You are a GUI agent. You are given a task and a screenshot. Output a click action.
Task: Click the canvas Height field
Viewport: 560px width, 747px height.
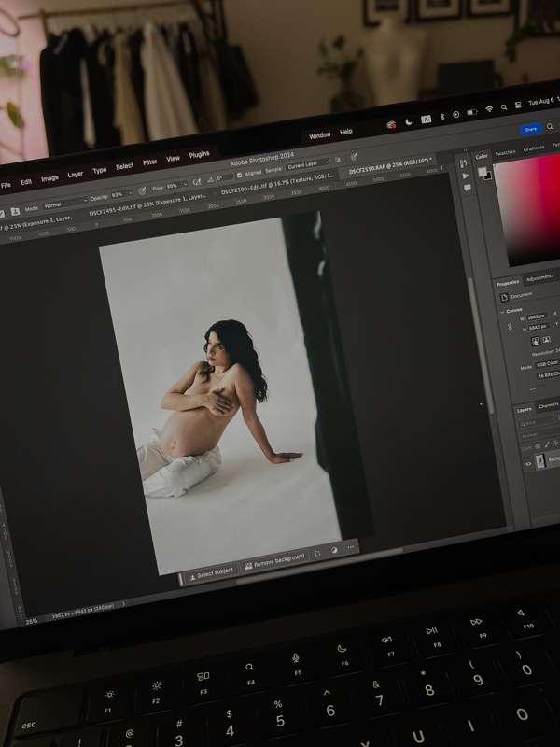click(x=539, y=328)
